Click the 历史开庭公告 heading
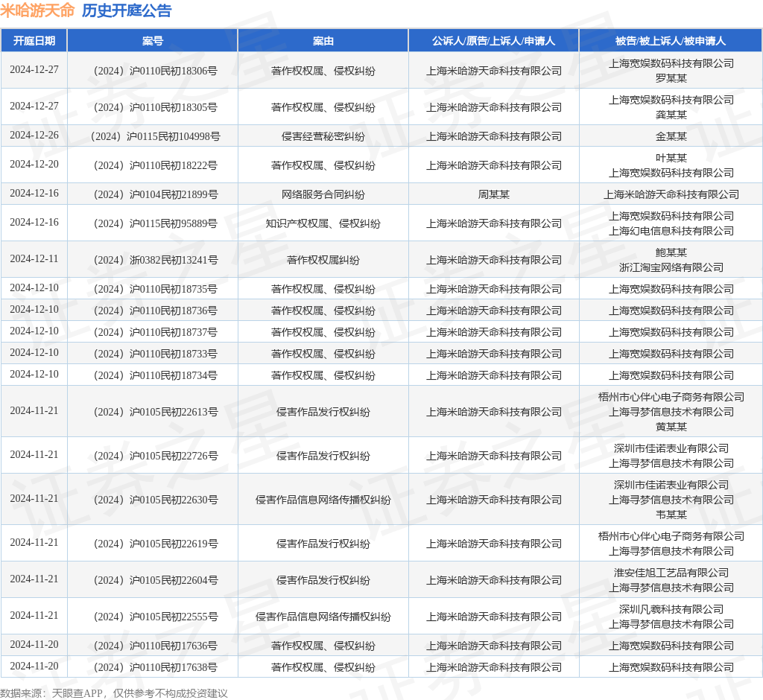This screenshot has width=763, height=700. pos(127,10)
